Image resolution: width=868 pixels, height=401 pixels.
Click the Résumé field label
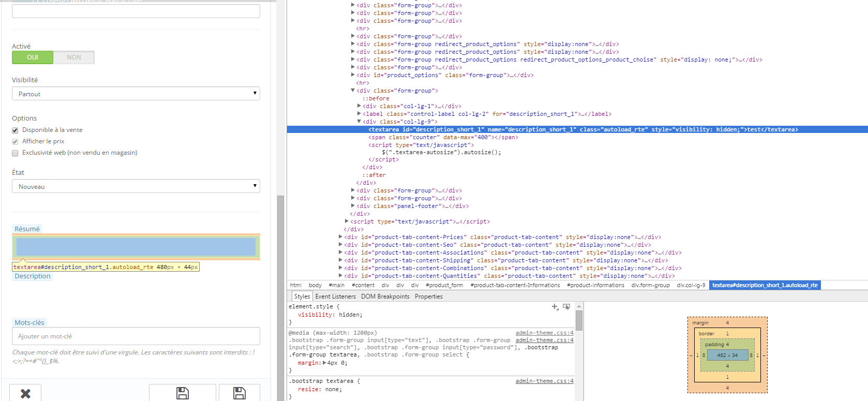point(27,229)
